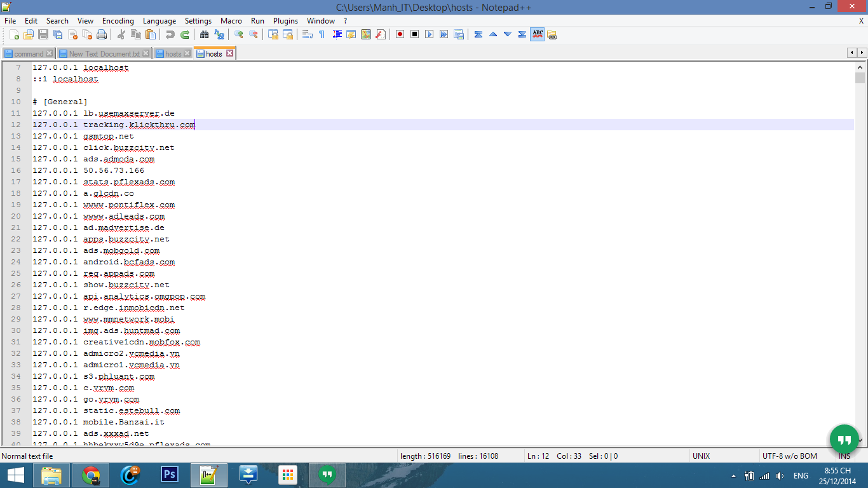The width and height of the screenshot is (868, 488).
Task: Toggle Synchronize Horizontal Scrolling icon
Action: [287, 34]
